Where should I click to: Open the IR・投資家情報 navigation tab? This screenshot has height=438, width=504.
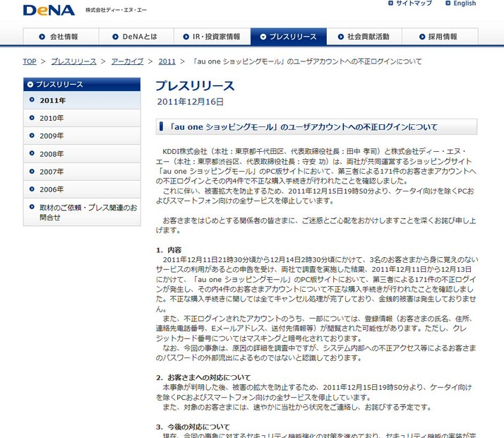click(212, 36)
